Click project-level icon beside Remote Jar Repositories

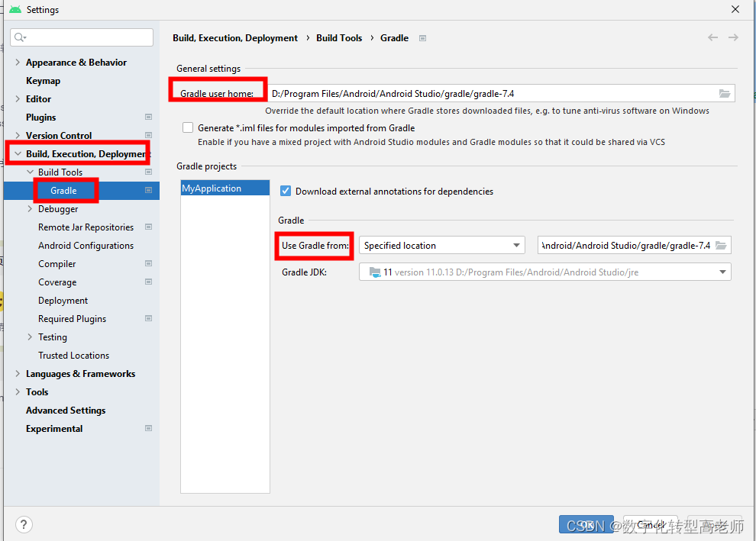click(148, 227)
